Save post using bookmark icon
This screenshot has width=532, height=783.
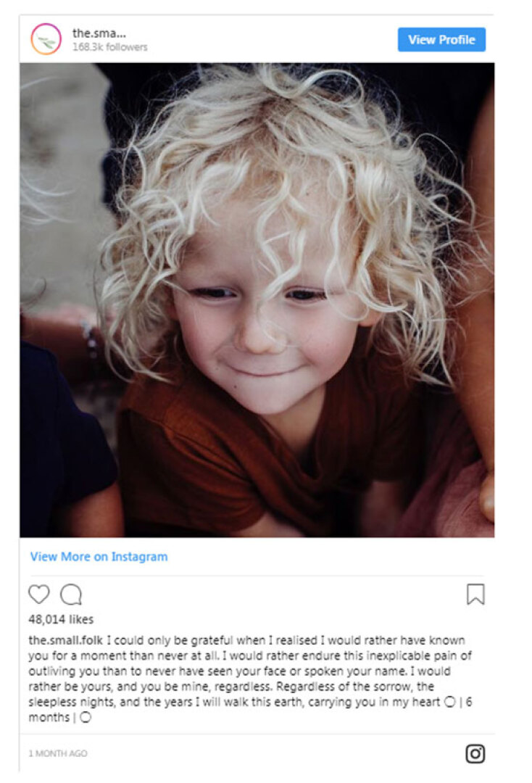pos(475,594)
